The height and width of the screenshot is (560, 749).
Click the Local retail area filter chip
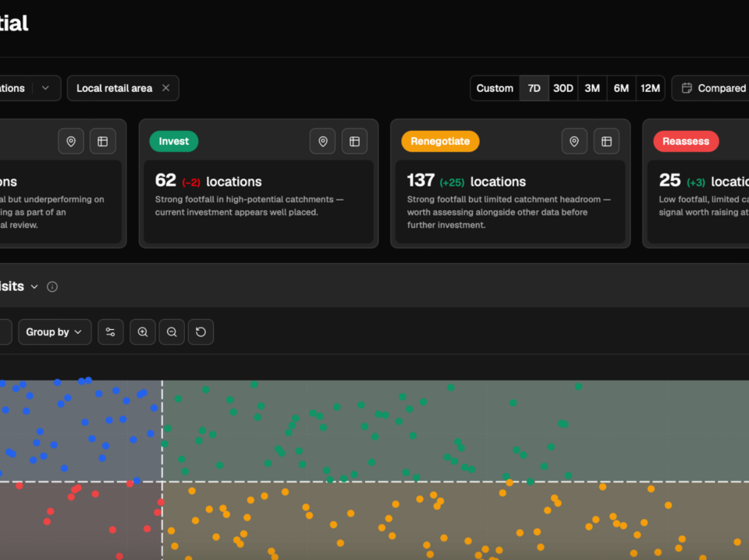[122, 88]
